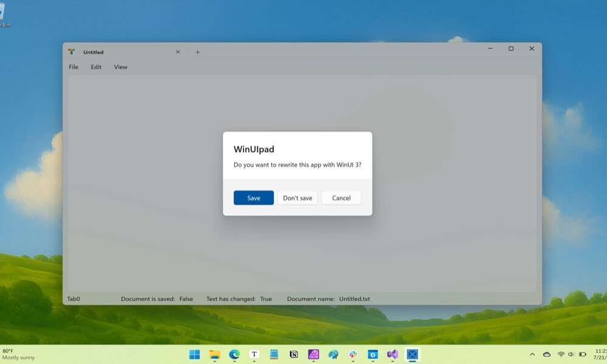Close the Untitled tab
607x364 pixels.
pos(178,52)
